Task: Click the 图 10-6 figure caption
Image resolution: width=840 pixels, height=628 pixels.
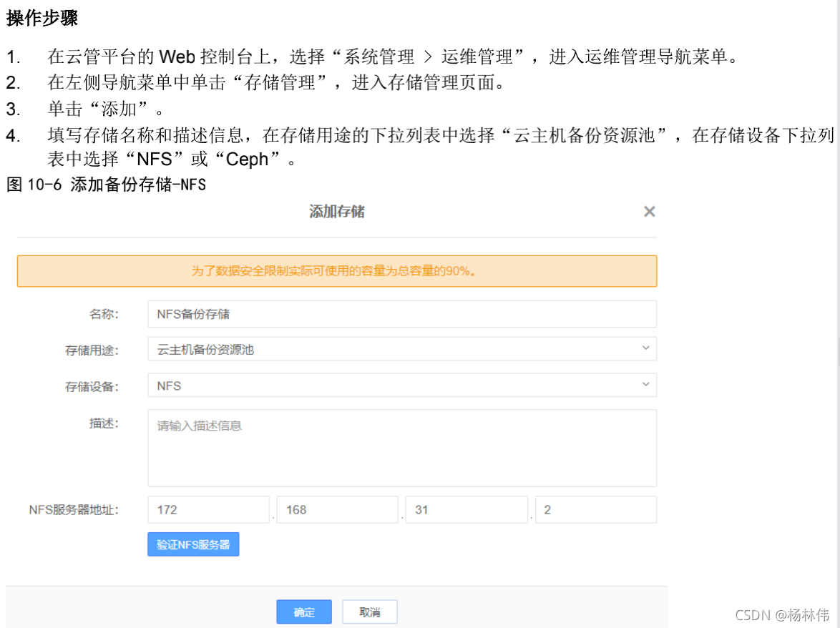Action: coord(104,185)
